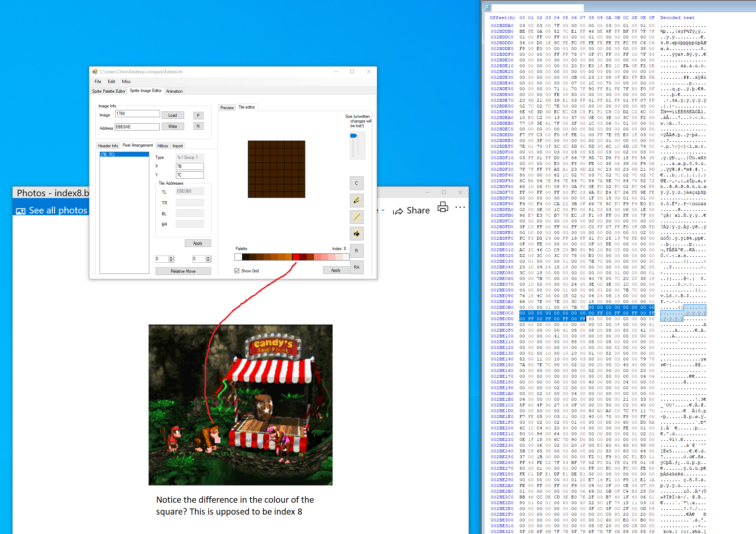The image size is (756, 534).
Task: Select the paint bucket fill tool
Action: tap(356, 234)
